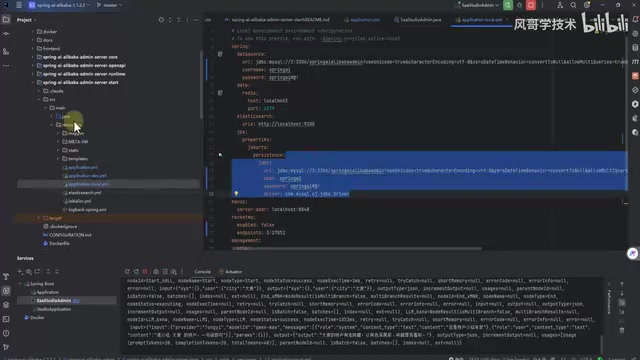Viewport: 640px width, 360px height.
Task: Open the Services tool window icon
Action: click(6, 291)
